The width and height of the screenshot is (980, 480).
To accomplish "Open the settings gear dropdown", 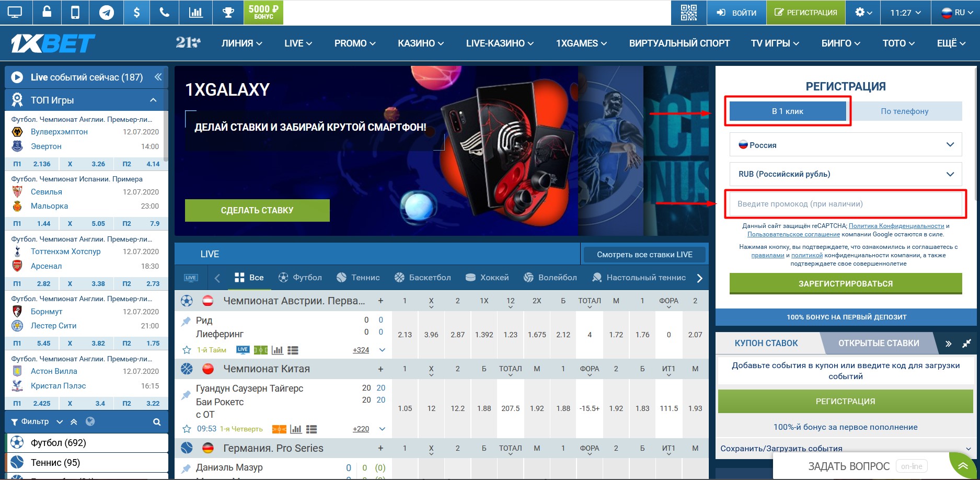I will (863, 12).
